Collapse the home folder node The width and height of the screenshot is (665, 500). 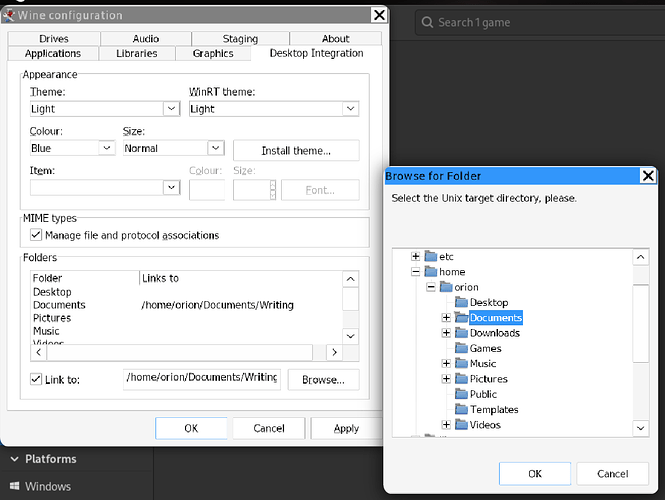tap(416, 271)
